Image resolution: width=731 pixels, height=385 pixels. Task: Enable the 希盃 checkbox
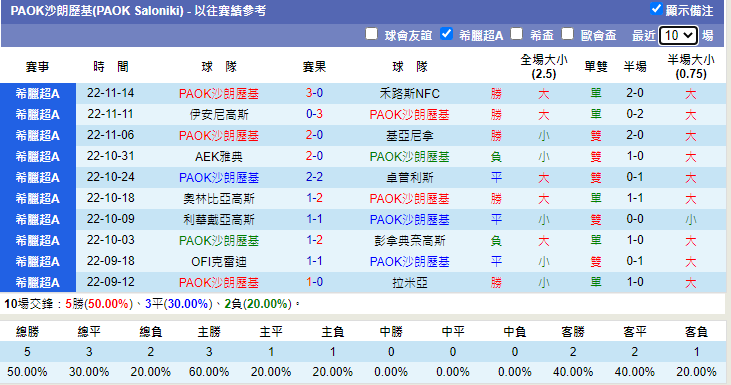click(516, 34)
